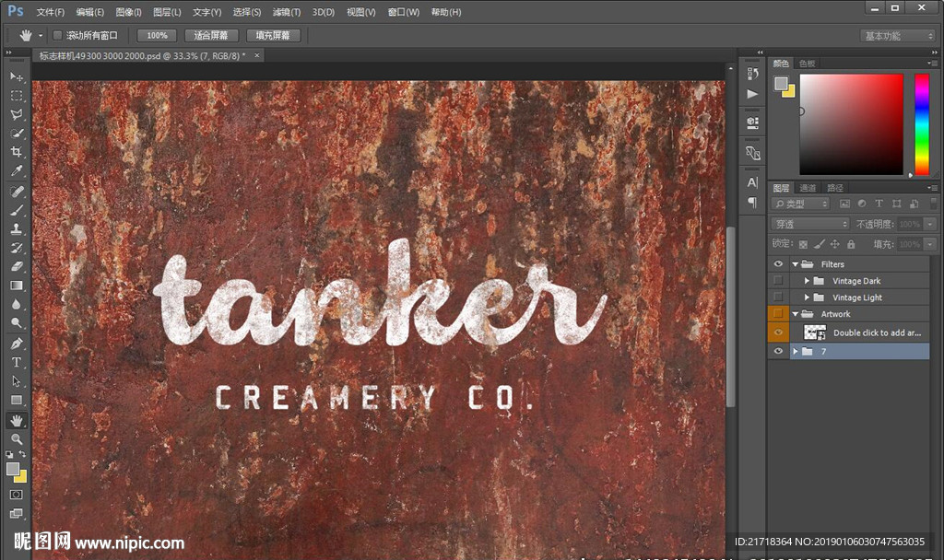Hide the Double click to add layer
This screenshot has width=944, height=560.
click(778, 332)
